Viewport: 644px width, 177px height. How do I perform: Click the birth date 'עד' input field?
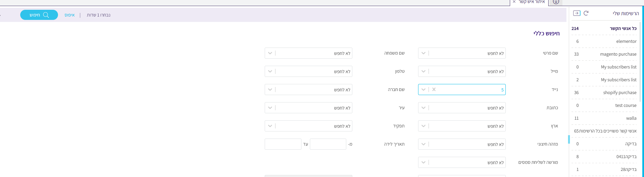(283, 144)
